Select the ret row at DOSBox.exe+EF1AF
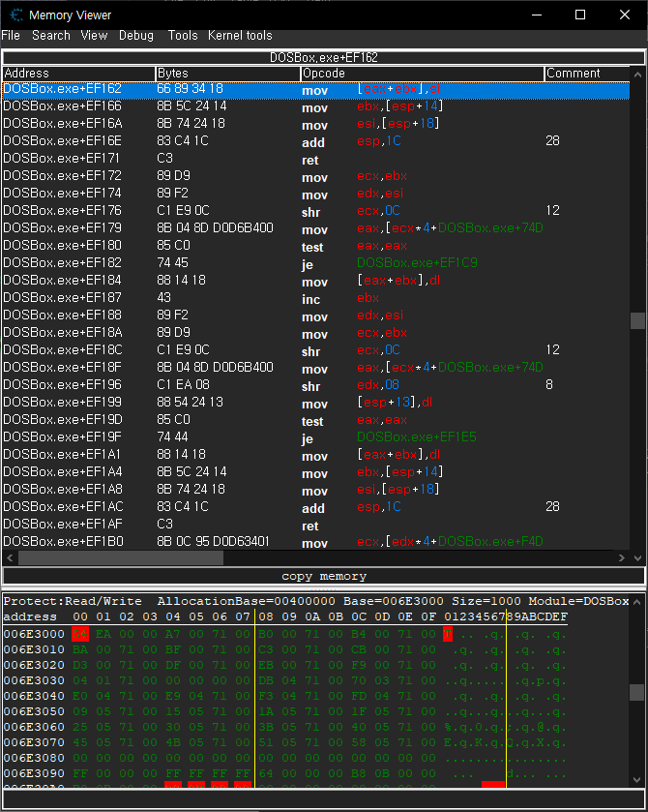The image size is (648, 812). coord(315,525)
